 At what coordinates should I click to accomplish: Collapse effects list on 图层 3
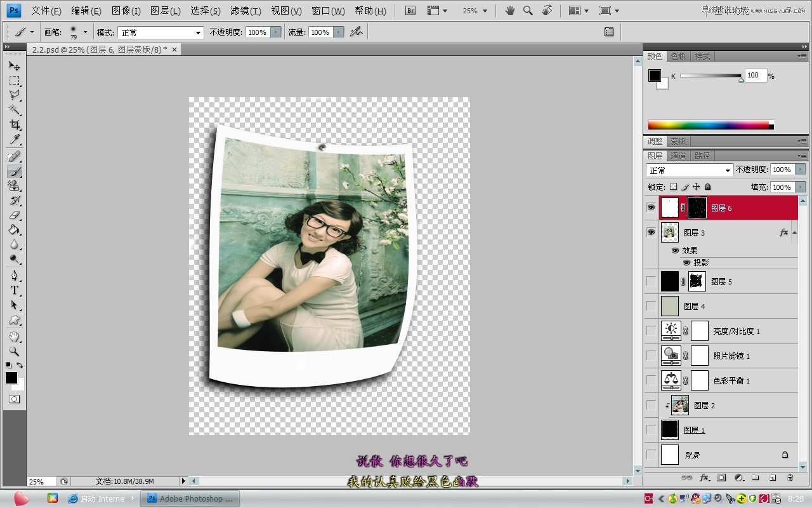coord(794,233)
